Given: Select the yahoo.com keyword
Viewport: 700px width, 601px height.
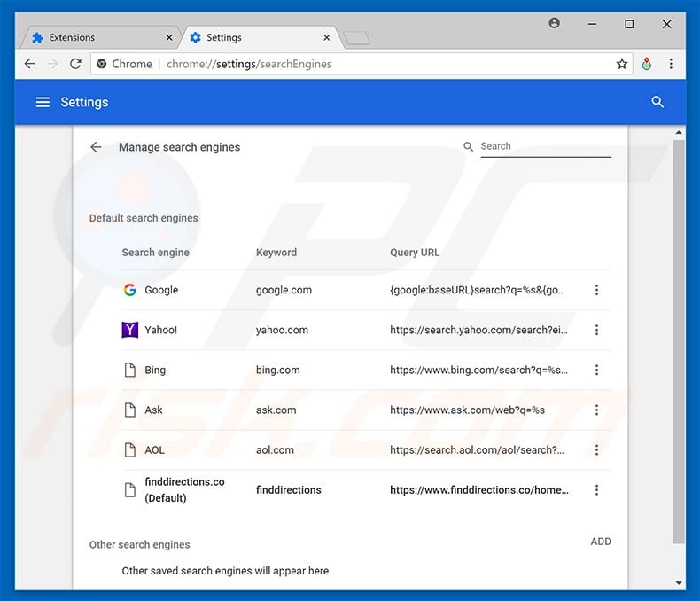Looking at the screenshot, I should pyautogui.click(x=282, y=330).
